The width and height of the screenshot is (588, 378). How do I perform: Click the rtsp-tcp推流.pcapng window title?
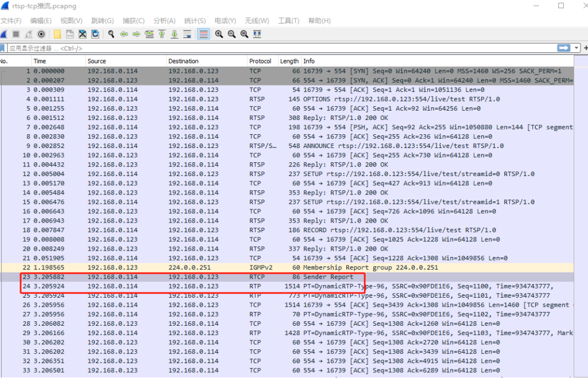point(44,6)
